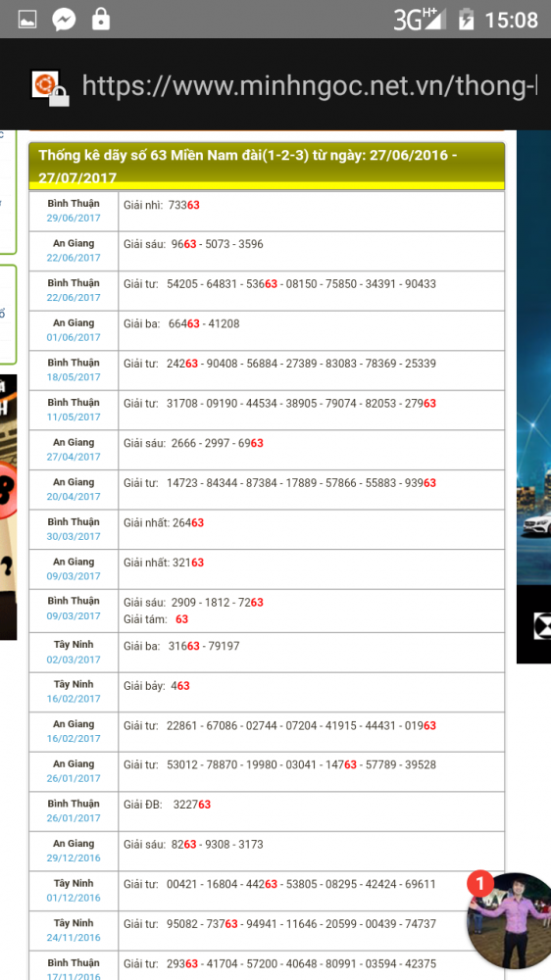The width and height of the screenshot is (551, 980).
Task: Tap the picture notification icon in status bar
Action: click(26, 20)
